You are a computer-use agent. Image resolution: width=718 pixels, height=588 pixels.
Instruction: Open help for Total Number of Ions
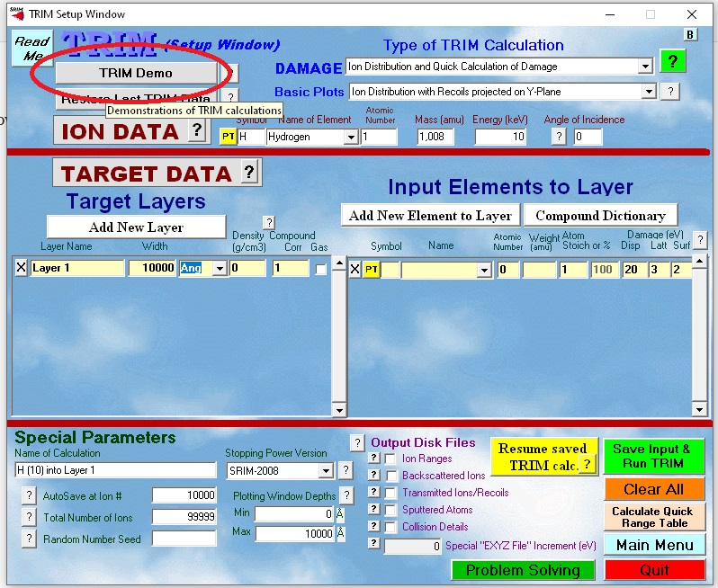click(29, 517)
